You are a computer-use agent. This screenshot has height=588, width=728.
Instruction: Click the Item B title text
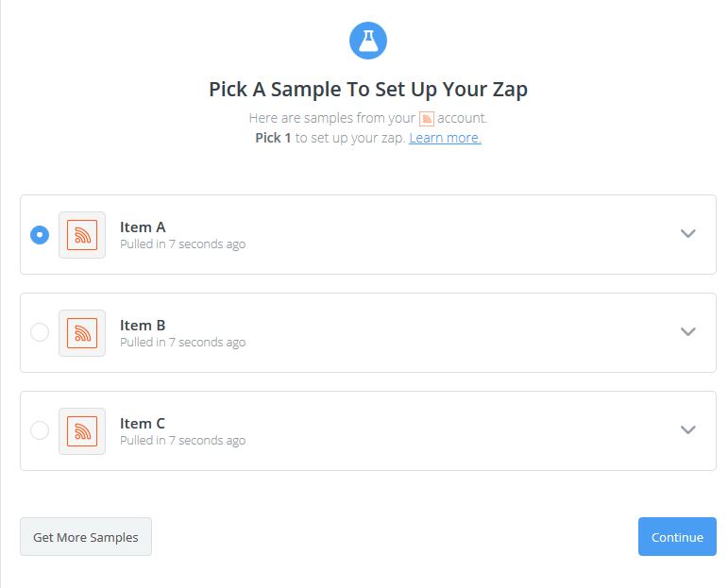click(x=143, y=326)
